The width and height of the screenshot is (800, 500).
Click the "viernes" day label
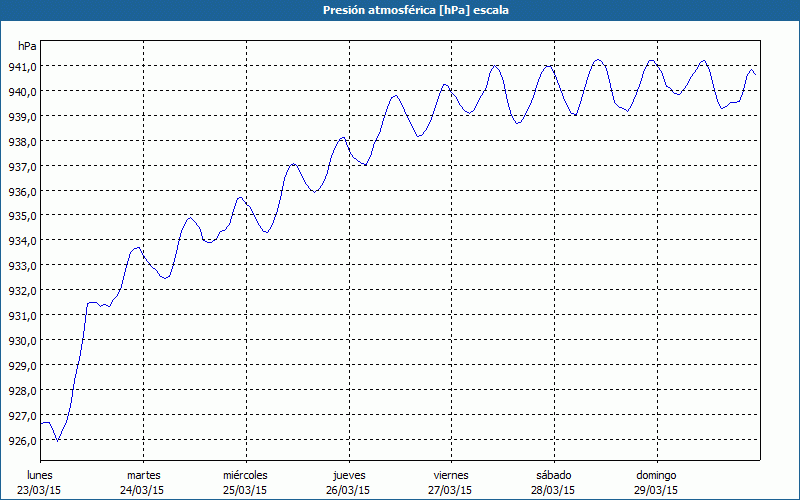pos(451,475)
